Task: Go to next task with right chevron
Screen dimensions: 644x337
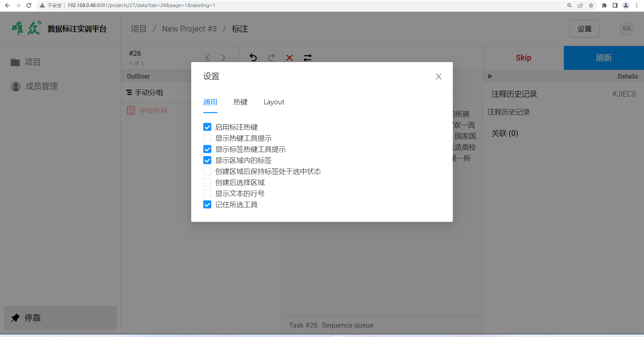Action: (223, 58)
